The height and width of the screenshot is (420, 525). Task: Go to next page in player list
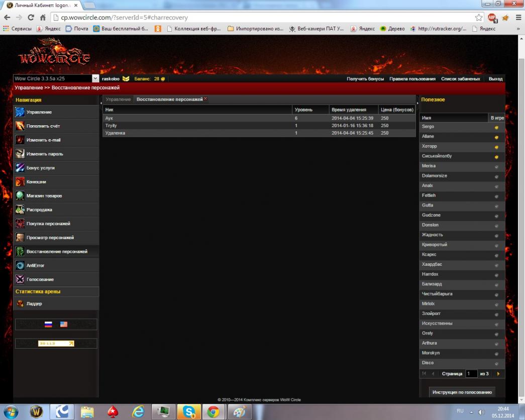click(x=498, y=374)
